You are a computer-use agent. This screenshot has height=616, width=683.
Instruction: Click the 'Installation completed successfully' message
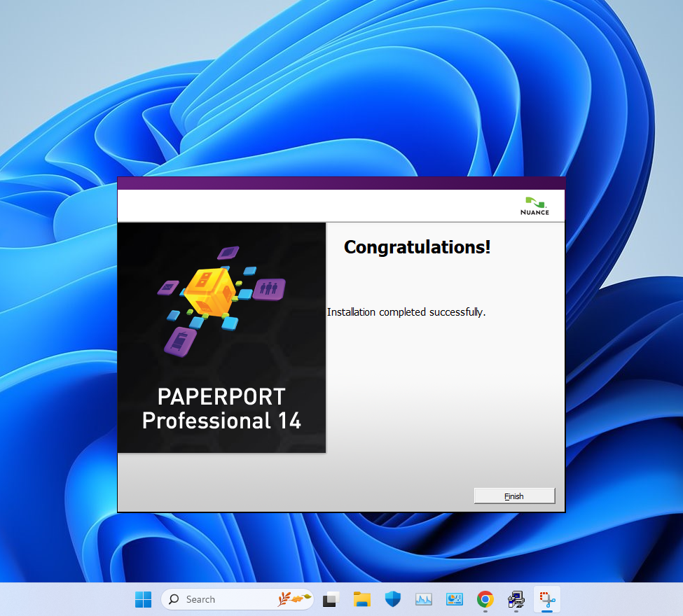[x=406, y=312]
